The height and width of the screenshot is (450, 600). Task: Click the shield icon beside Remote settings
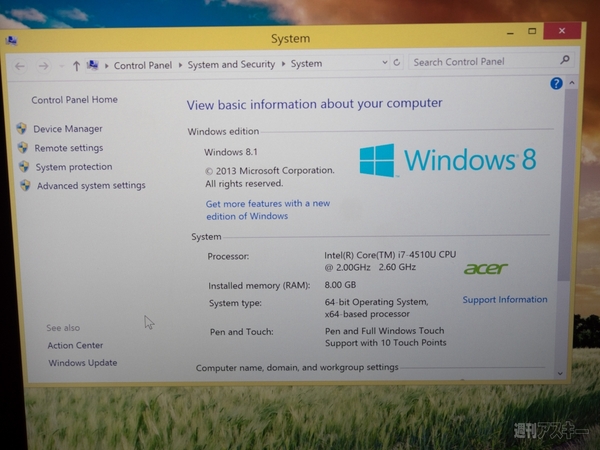(23, 147)
